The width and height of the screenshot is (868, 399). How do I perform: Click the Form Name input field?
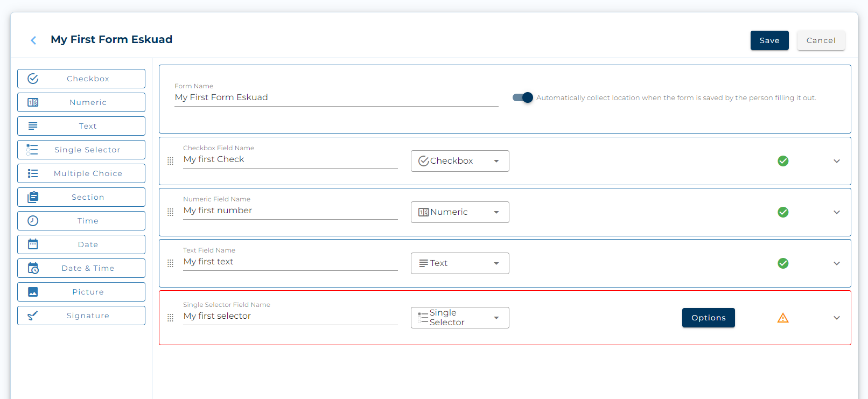(336, 97)
